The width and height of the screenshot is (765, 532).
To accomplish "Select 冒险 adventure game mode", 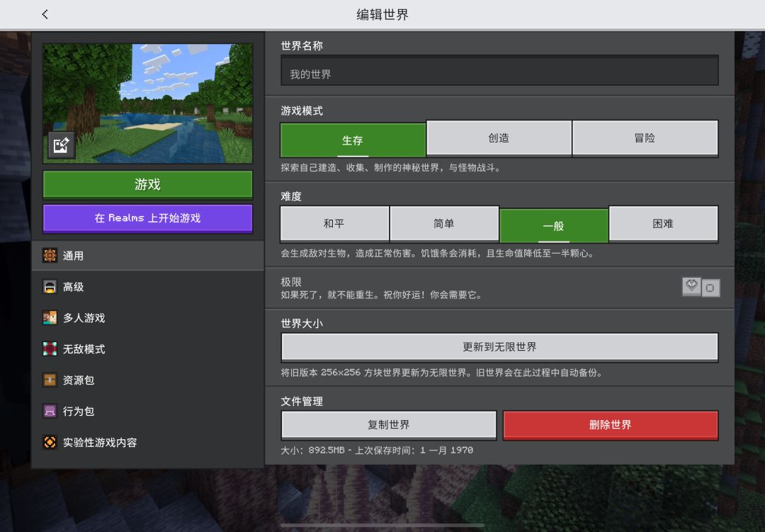I will pos(645,138).
